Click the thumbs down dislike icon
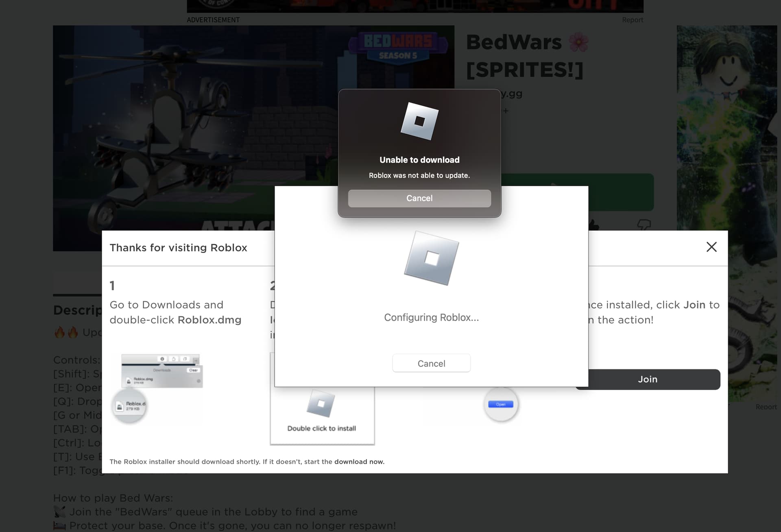 644,225
